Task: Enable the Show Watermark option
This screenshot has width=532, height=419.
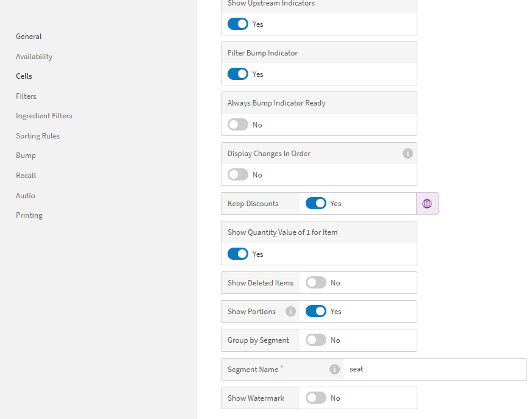Action: 315,398
